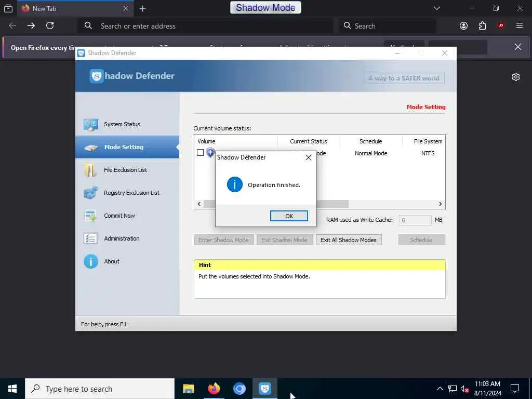Image resolution: width=532 pixels, height=399 pixels.
Task: Click Enter Shadow Mode button
Action: point(223,240)
